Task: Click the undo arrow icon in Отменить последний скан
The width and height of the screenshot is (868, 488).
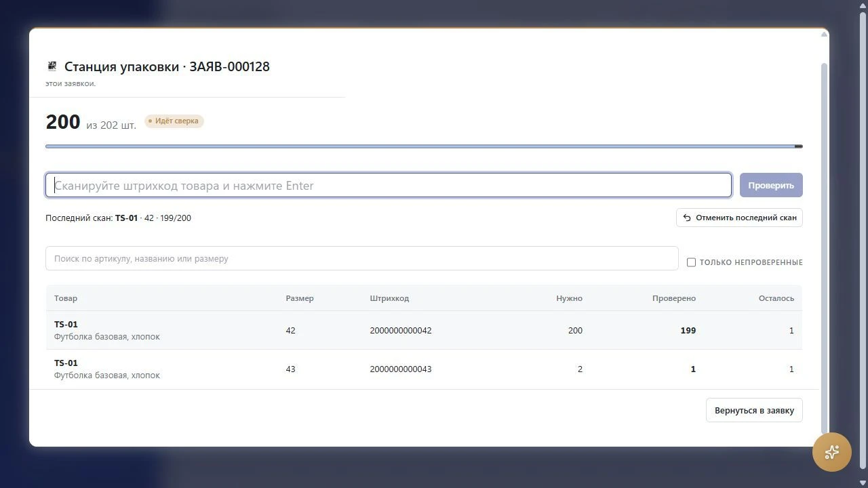Action: (x=687, y=218)
